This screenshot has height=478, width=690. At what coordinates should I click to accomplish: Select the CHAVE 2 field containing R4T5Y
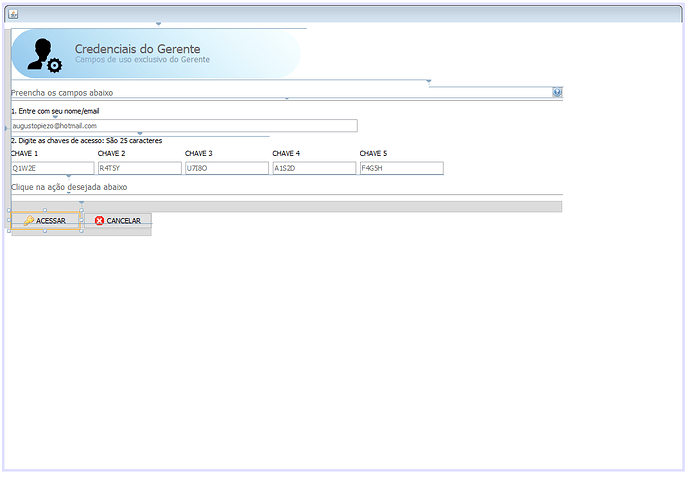pyautogui.click(x=139, y=168)
